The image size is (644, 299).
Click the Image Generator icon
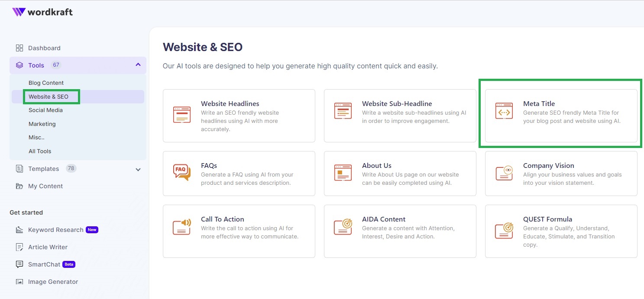point(19,282)
